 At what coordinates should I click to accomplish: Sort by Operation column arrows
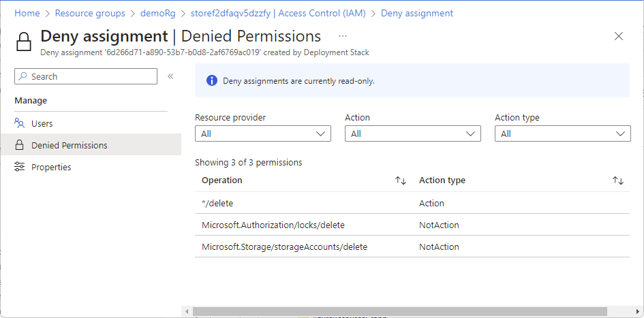[x=401, y=180]
